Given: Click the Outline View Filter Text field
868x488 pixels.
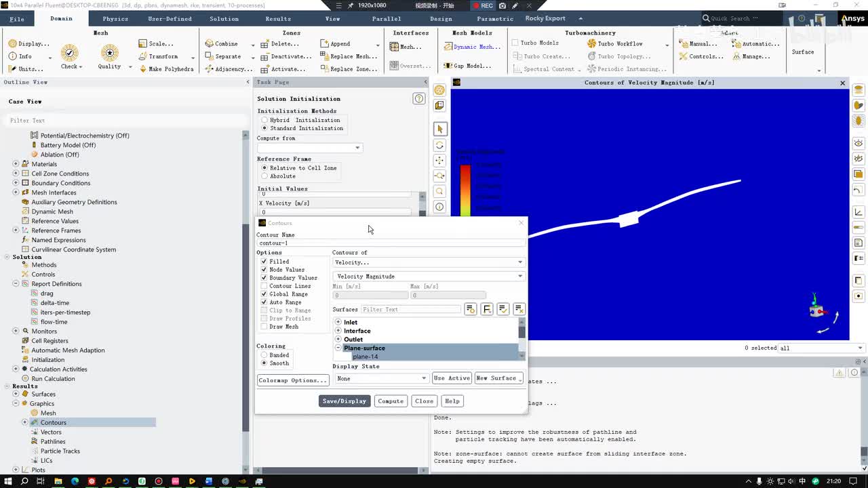Looking at the screenshot, I should point(124,121).
